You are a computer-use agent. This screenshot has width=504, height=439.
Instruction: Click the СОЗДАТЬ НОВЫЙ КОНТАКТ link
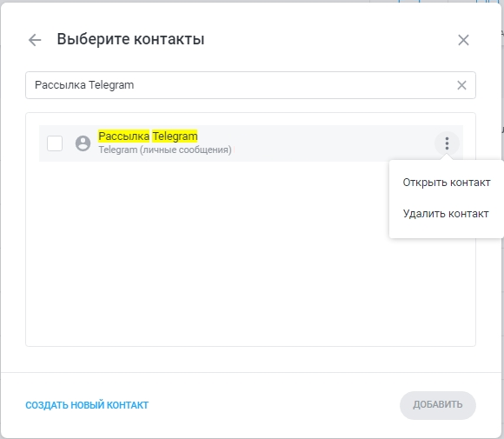pos(87,405)
